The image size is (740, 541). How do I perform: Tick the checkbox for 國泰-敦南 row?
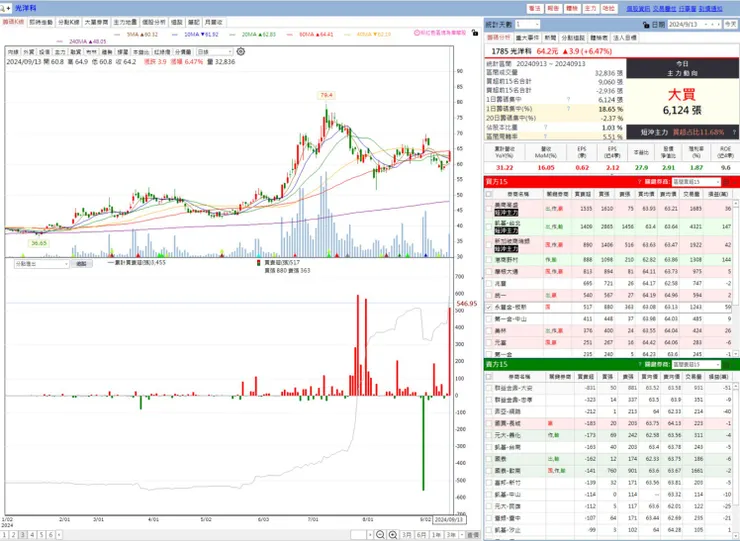point(489,471)
